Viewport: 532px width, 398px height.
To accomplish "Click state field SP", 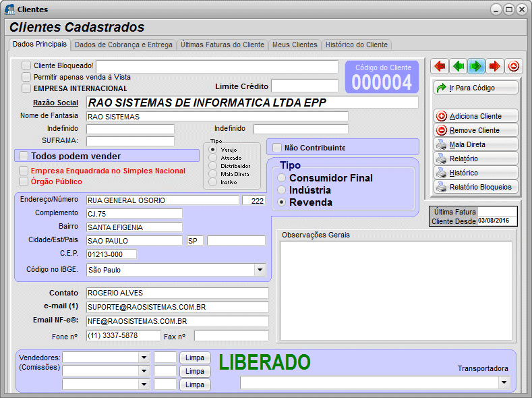I will (195, 241).
